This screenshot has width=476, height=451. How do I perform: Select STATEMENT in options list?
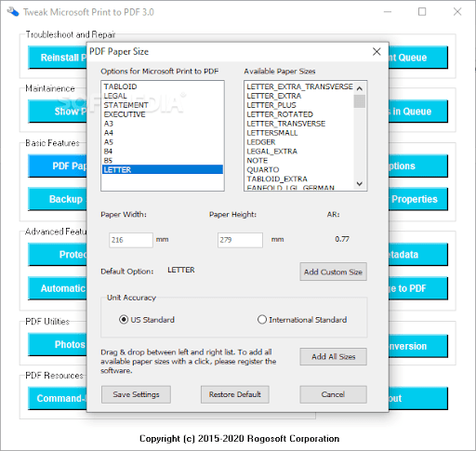(x=163, y=105)
